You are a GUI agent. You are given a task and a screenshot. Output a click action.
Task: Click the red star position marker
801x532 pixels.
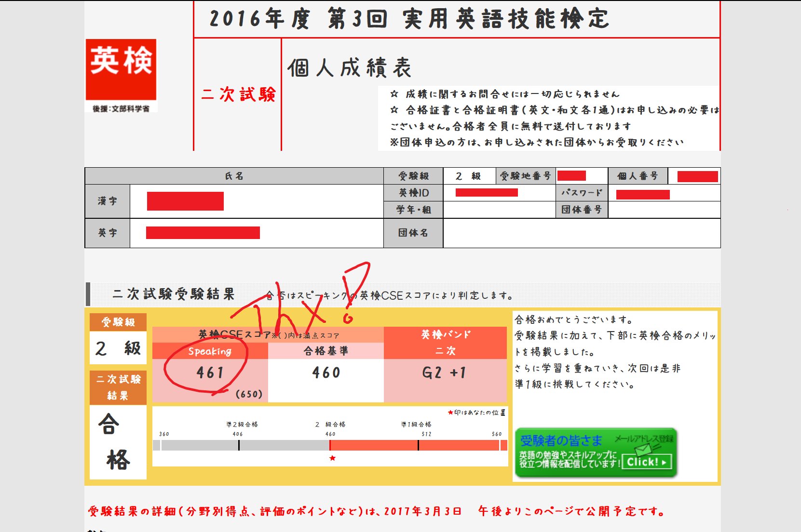332,458
